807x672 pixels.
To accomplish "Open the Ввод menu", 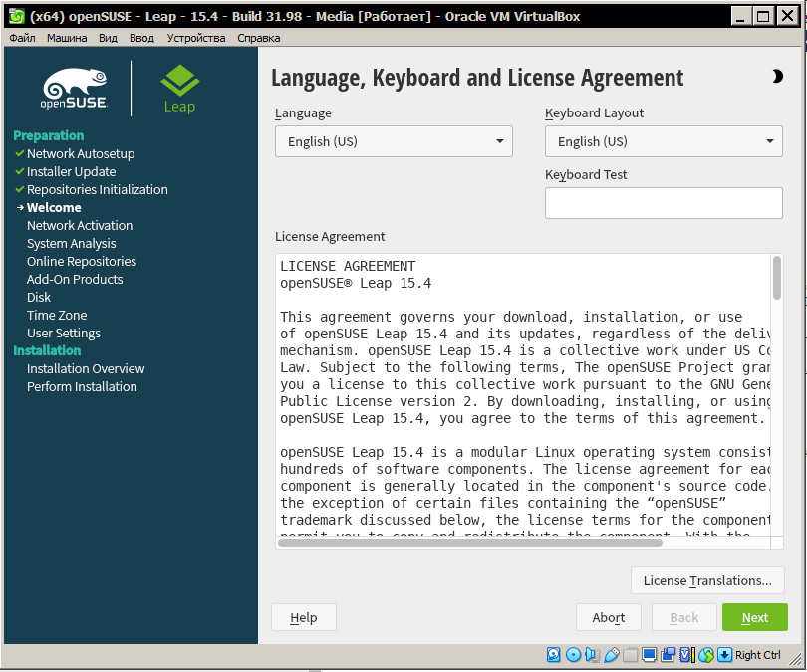I will 141,38.
